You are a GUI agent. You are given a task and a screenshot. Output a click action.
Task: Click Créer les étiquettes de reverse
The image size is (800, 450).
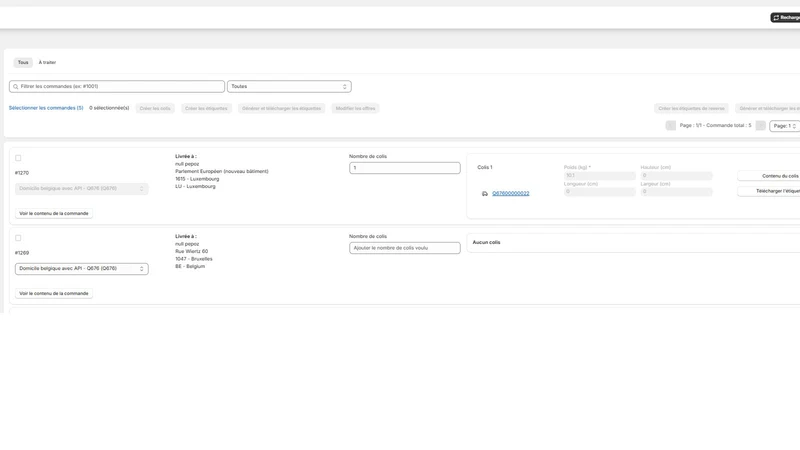pyautogui.click(x=691, y=108)
